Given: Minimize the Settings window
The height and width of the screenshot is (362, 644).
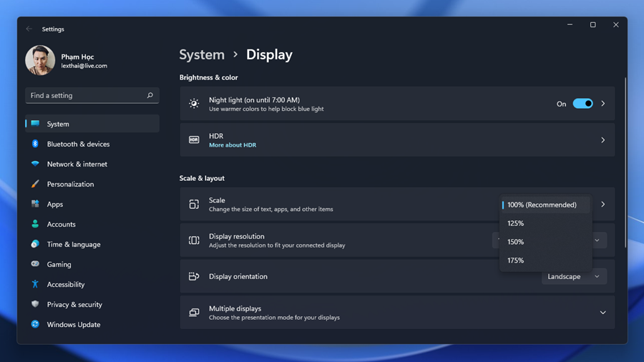Looking at the screenshot, I should 570,24.
